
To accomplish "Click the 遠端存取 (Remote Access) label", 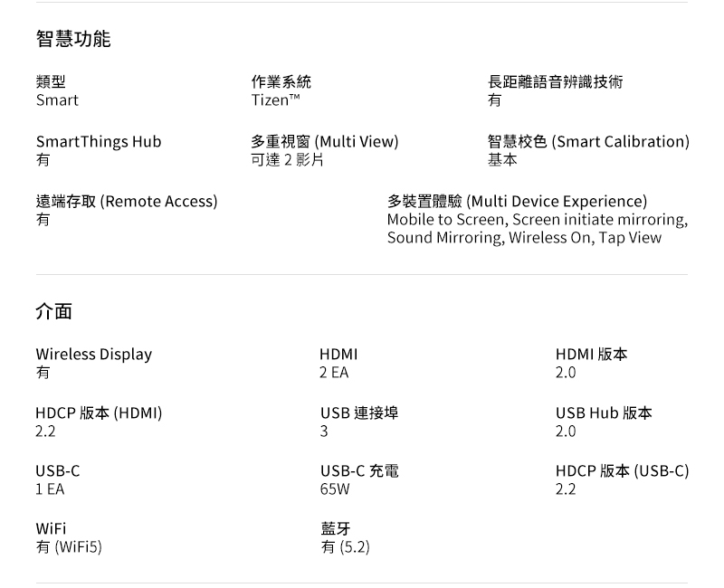I will point(127,202).
